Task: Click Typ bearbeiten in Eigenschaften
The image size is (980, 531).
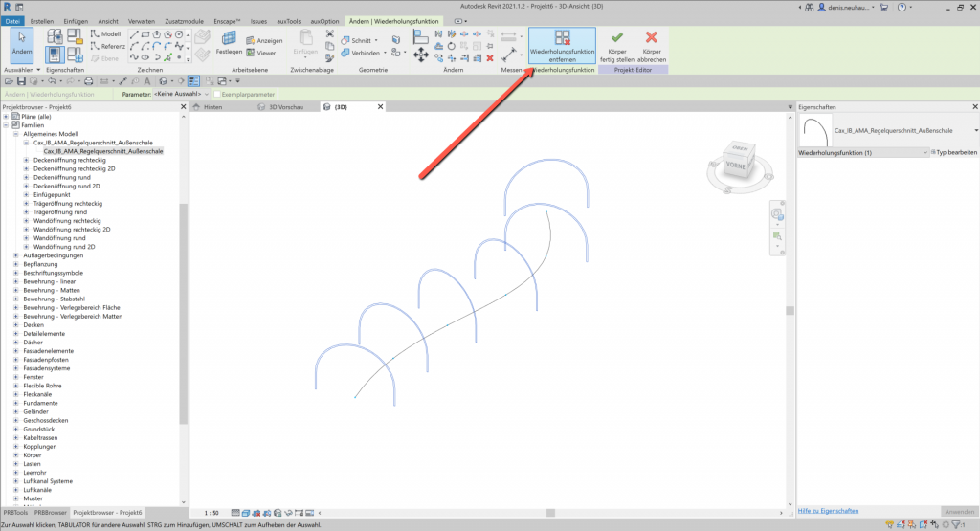Action: coord(954,153)
